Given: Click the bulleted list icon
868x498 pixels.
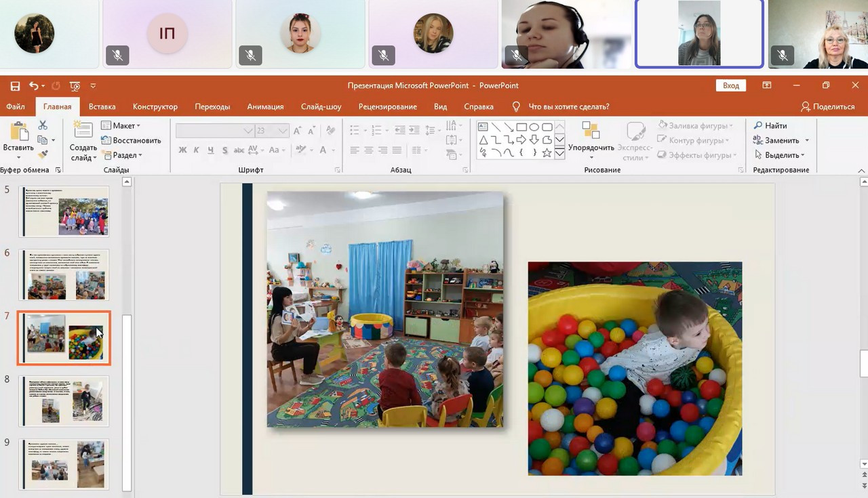Looking at the screenshot, I should pyautogui.click(x=355, y=129).
